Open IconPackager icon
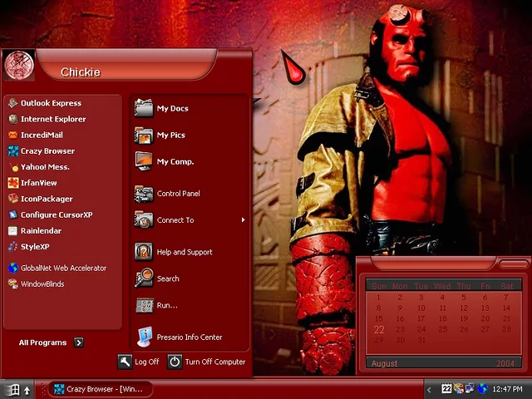The width and height of the screenshot is (532, 399). tap(13, 199)
